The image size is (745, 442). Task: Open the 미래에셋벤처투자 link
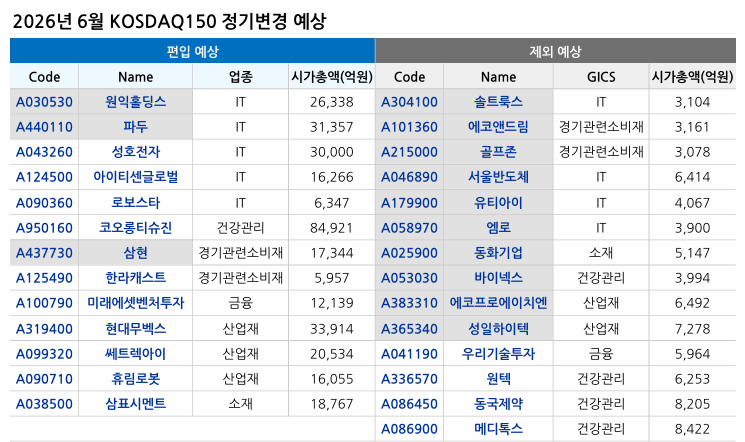135,303
